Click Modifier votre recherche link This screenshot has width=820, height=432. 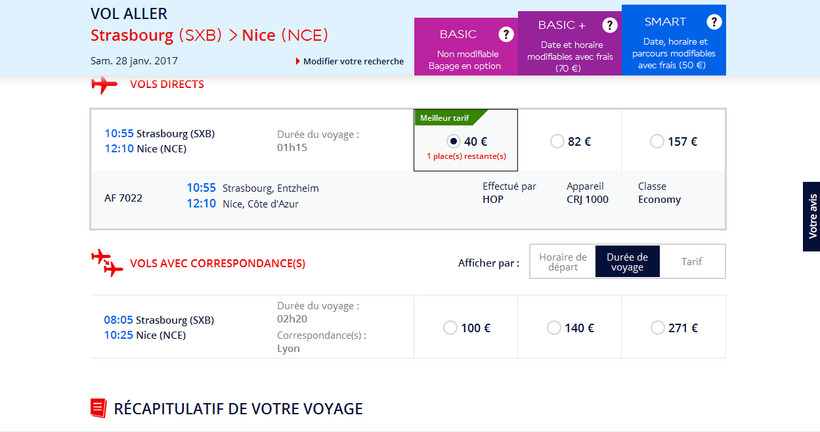click(x=353, y=61)
